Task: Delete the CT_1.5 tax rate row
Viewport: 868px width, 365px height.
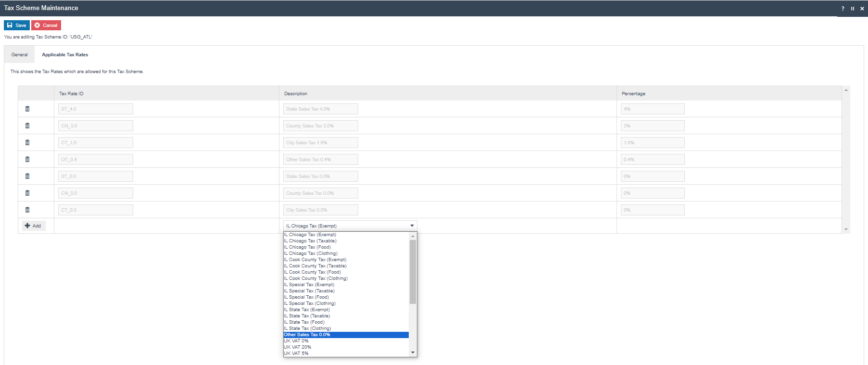Action: click(27, 142)
